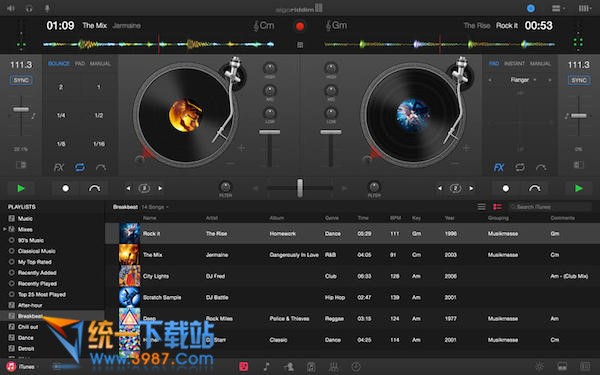Click right deck cue-curve icon beside loop icon
Screen dimensions: 600x375
tap(541, 167)
